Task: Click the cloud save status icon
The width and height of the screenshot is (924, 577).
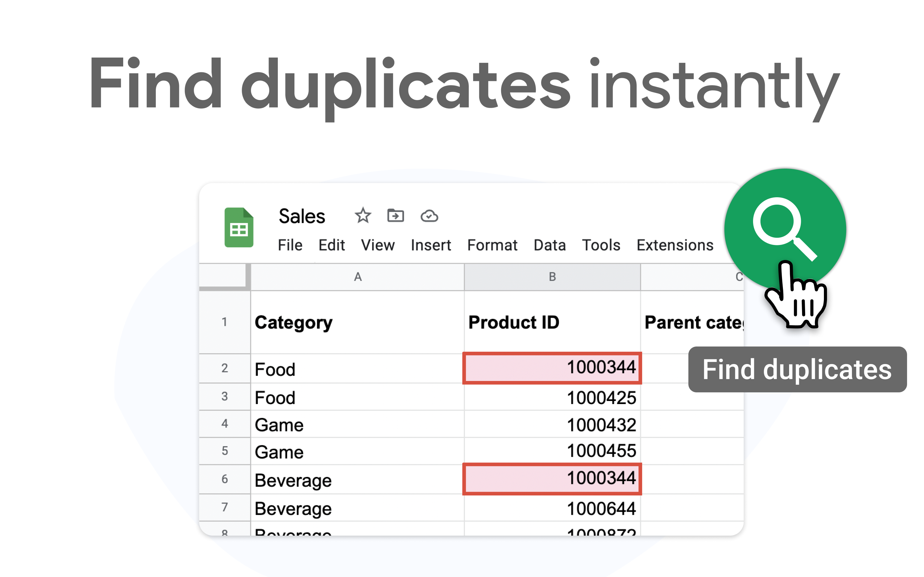Action: [x=429, y=216]
